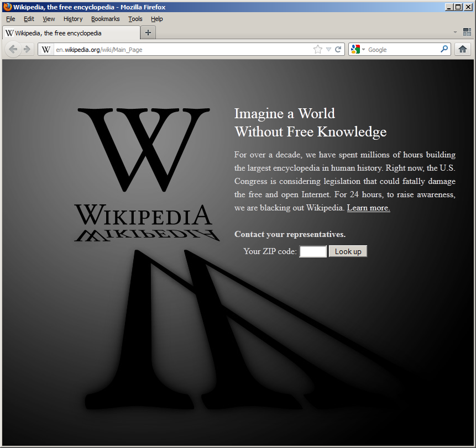Click the 'Contact your representatives.' text
Image resolution: width=476 pixels, height=448 pixels.
290,234
